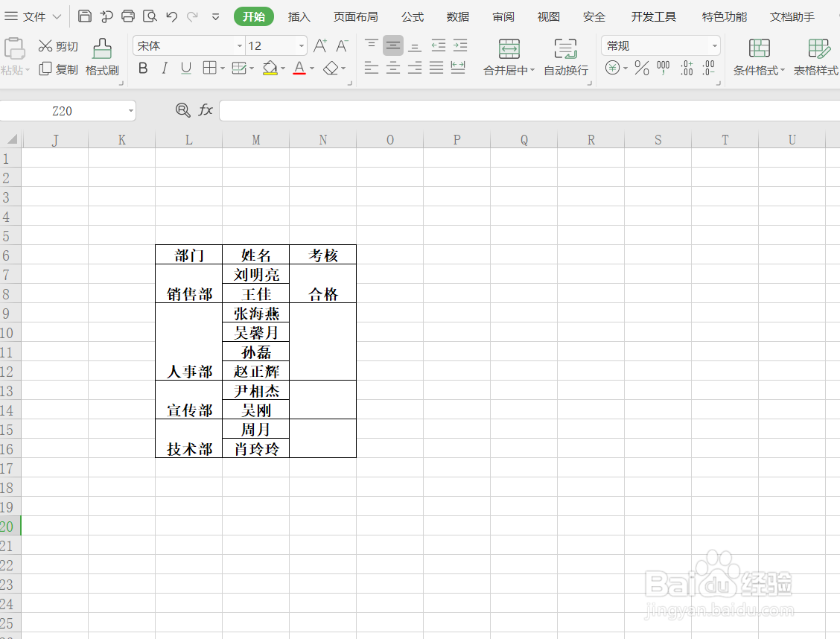Click the eraser Clear icon

tap(331, 68)
